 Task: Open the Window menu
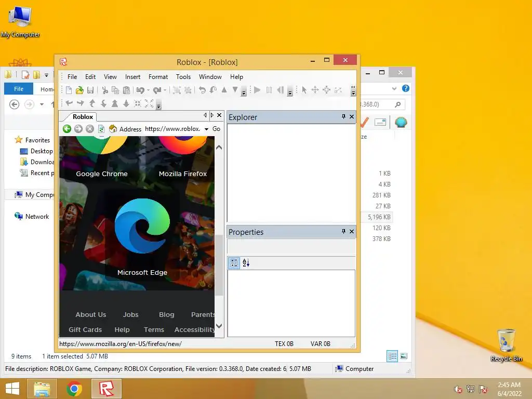[x=210, y=77]
